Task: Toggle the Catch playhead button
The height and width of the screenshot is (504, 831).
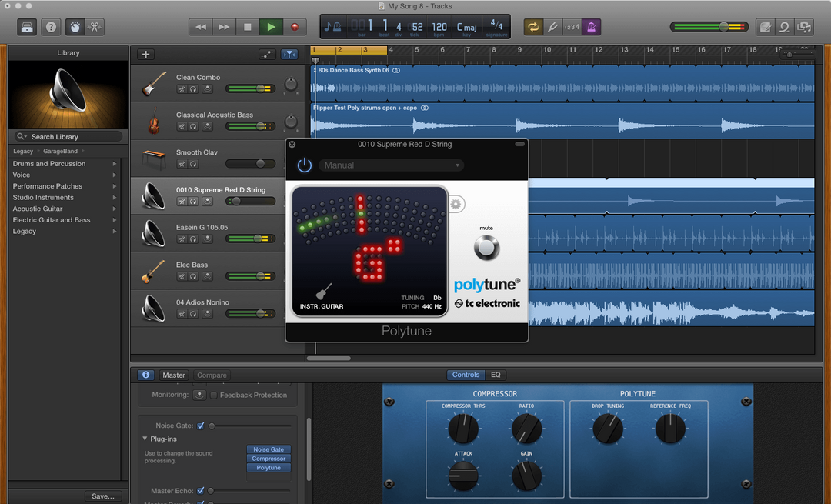Action: [289, 54]
